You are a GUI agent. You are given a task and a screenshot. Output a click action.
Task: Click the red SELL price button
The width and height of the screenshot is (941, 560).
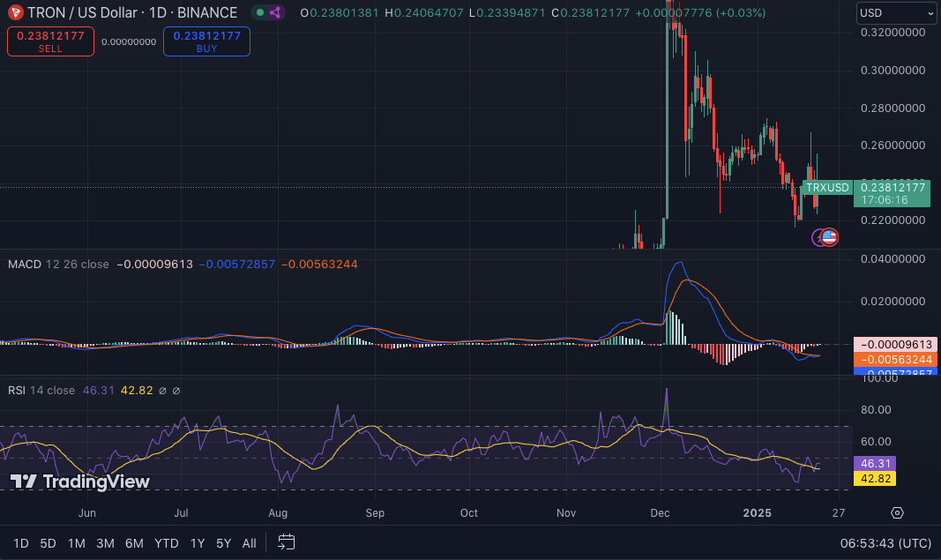tap(50, 41)
